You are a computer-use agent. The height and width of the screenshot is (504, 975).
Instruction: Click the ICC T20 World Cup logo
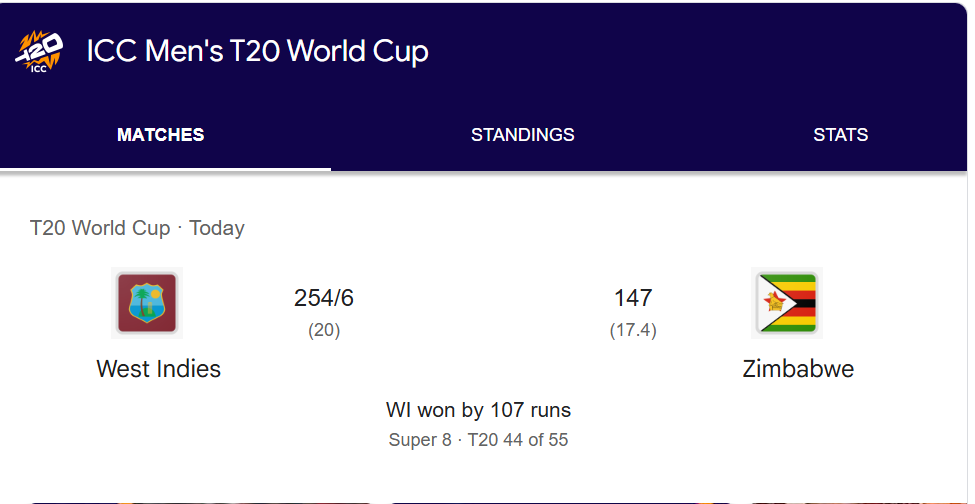pyautogui.click(x=39, y=52)
